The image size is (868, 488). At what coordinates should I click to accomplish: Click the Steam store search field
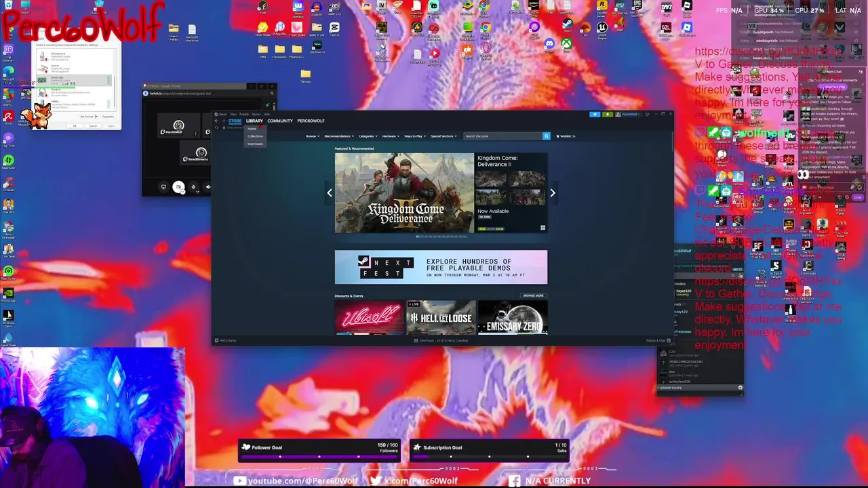pyautogui.click(x=502, y=136)
